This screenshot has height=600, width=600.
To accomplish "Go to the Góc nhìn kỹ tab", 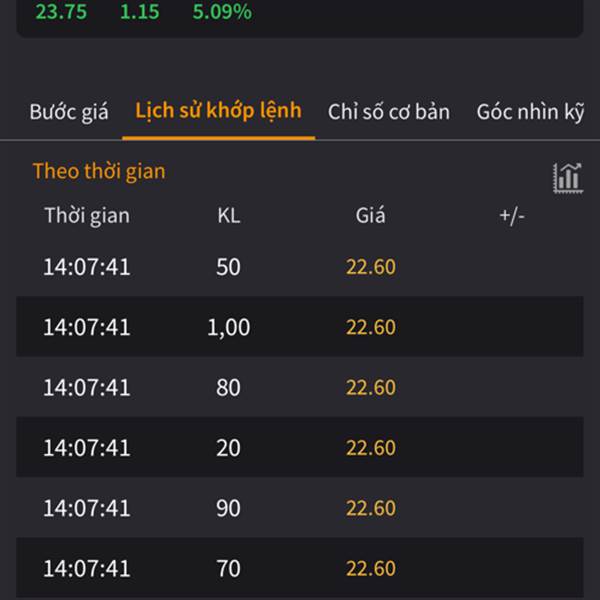I will tap(530, 112).
